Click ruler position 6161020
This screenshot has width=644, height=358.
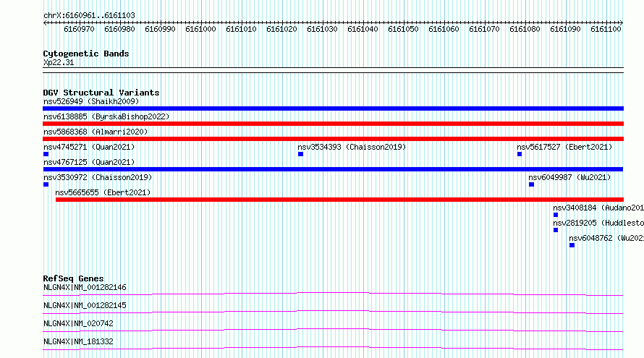(281, 29)
